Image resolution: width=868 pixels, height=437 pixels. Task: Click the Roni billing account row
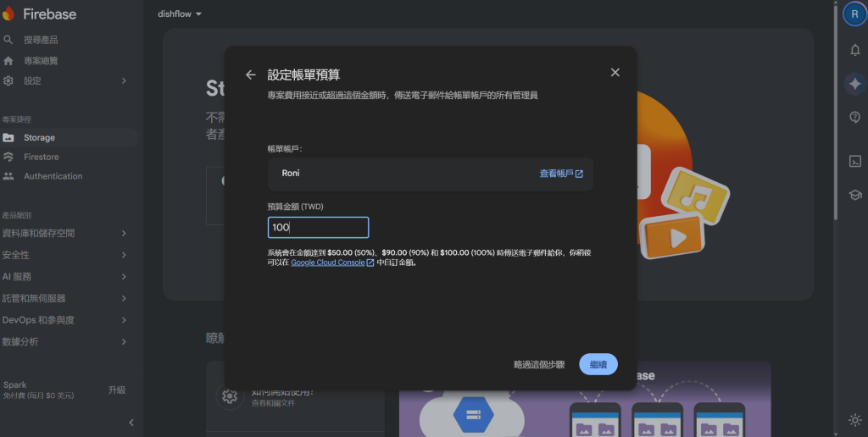coord(431,174)
